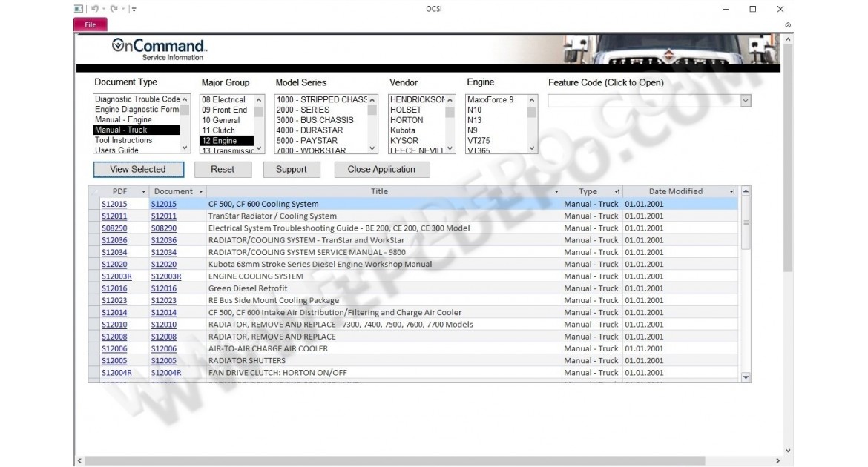Click title 'RADIATOR SHUTTERS'
868x467 pixels.
tap(247, 361)
